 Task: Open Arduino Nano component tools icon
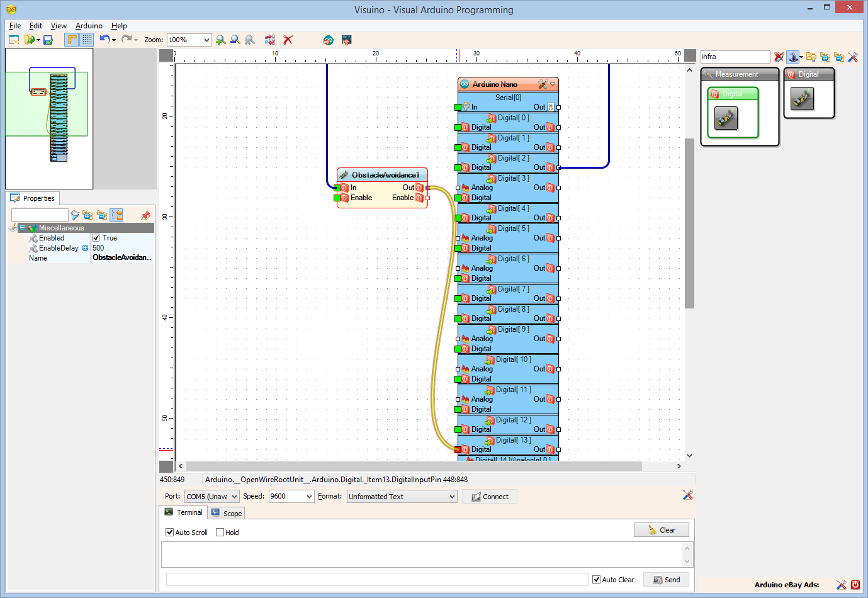[x=543, y=84]
